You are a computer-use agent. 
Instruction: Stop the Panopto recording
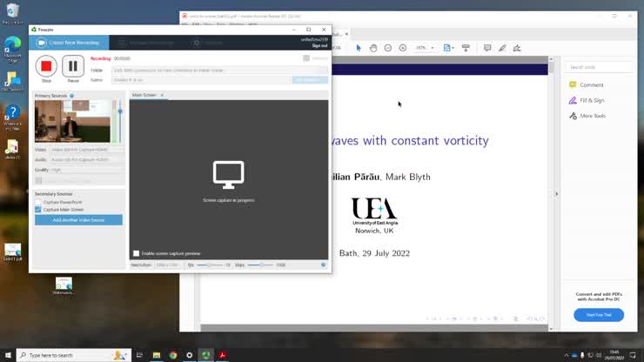pyautogui.click(x=46, y=66)
